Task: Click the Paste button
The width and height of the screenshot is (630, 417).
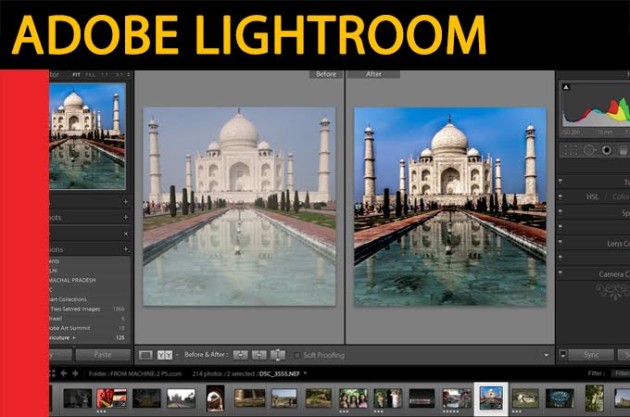Action: tap(103, 355)
